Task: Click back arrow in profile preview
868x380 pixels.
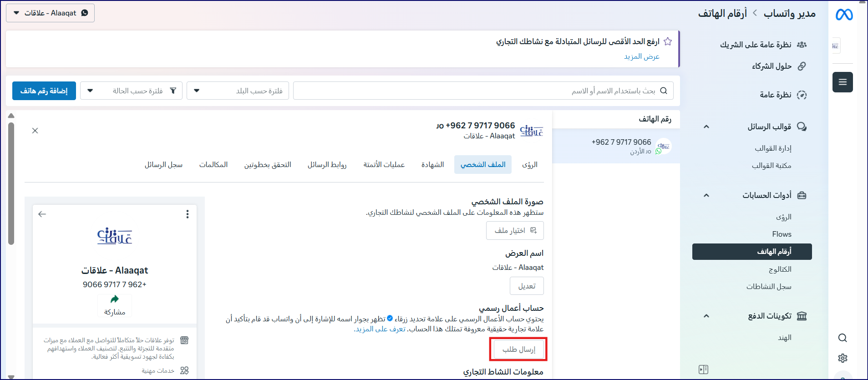Action: point(42,214)
